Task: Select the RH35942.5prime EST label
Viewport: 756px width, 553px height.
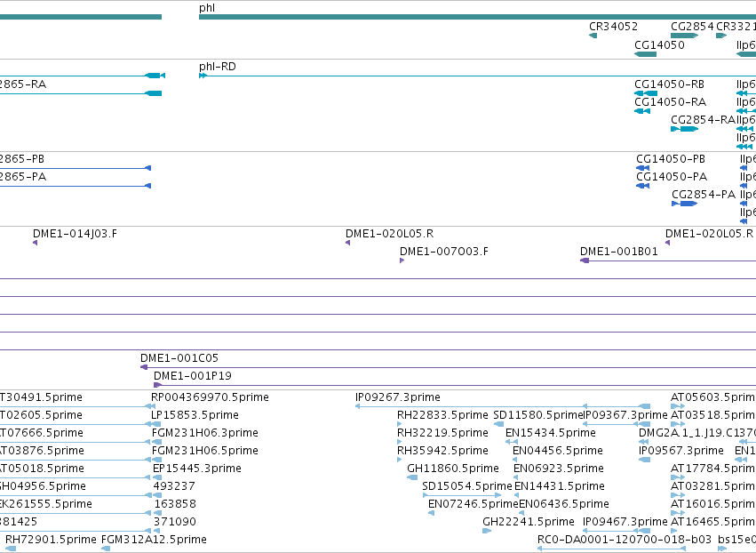Action: 442,451
